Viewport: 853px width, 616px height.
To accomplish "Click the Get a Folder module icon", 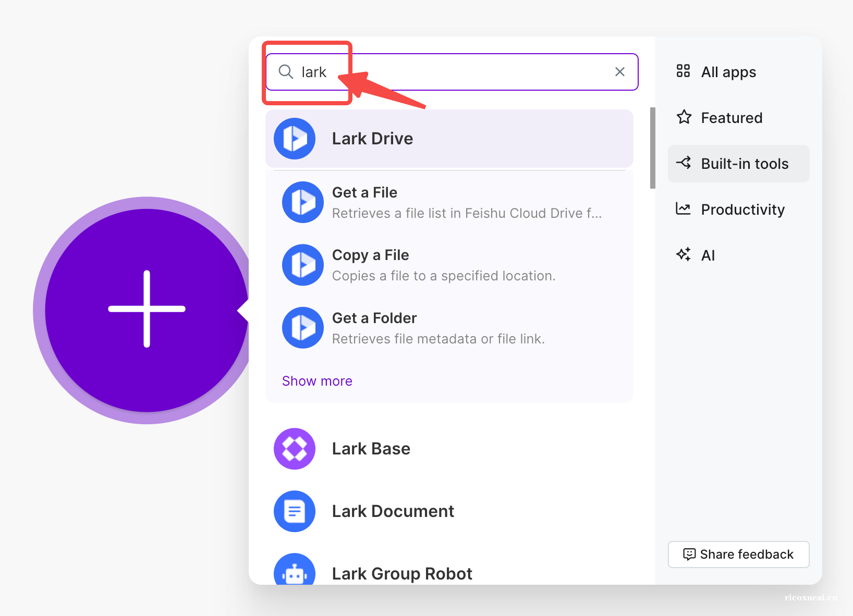I will click(303, 328).
